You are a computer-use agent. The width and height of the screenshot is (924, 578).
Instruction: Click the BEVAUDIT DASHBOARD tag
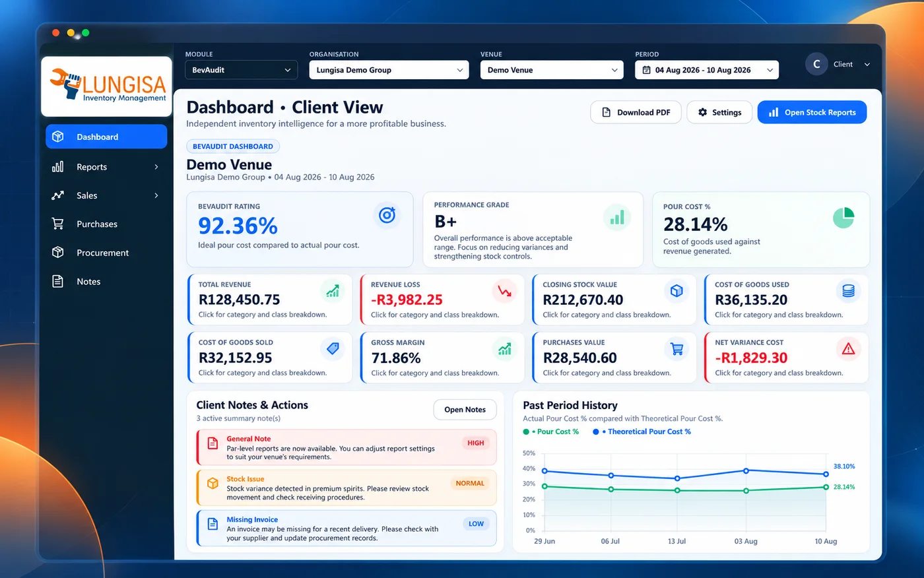click(233, 146)
